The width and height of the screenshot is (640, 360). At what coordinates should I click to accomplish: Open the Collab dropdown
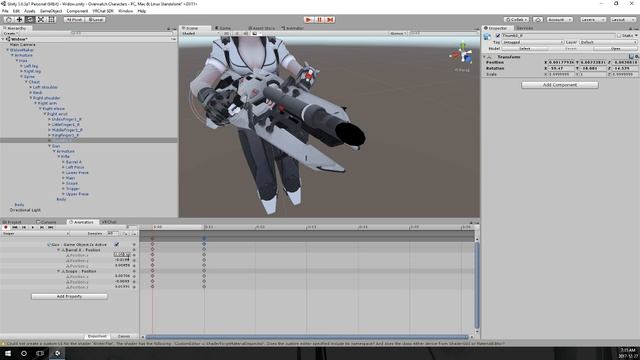[516, 19]
